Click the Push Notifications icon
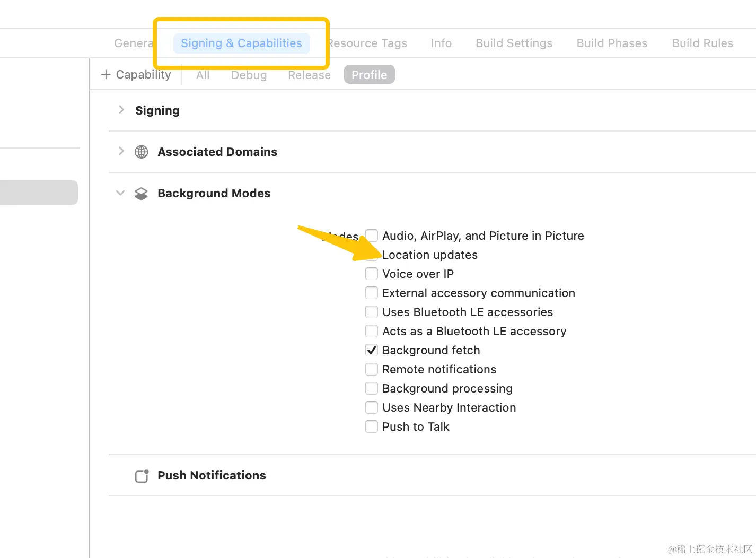This screenshot has height=558, width=756. pyautogui.click(x=142, y=476)
